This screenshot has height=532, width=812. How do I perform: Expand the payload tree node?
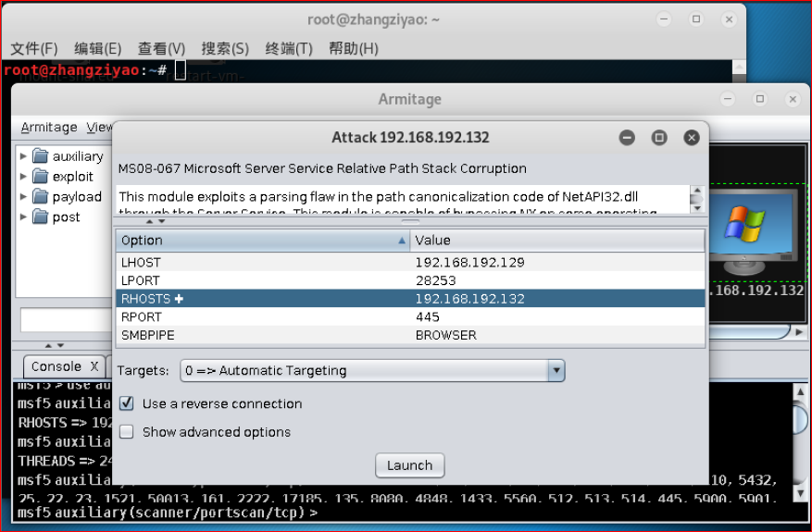tap(23, 196)
